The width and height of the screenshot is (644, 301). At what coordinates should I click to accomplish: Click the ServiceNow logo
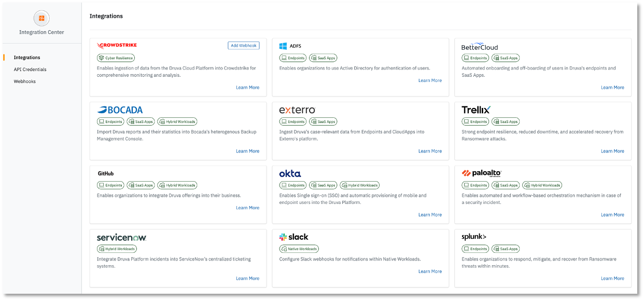(121, 237)
